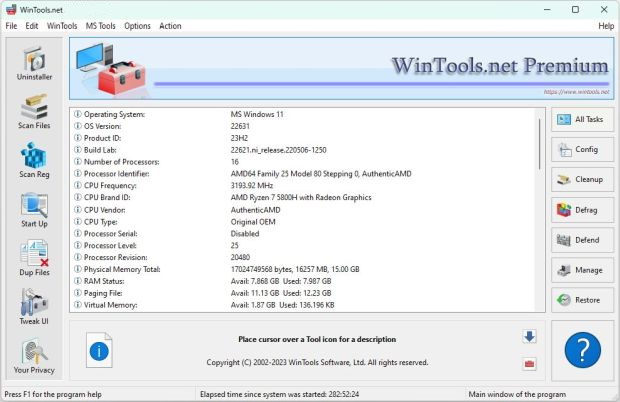Select the Start Up manager
The width and height of the screenshot is (620, 402).
point(34,209)
